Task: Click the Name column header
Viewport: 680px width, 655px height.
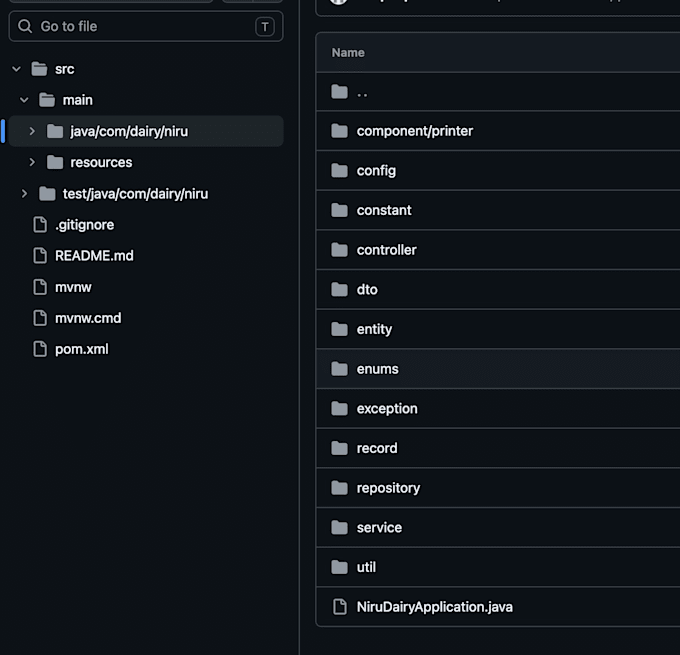Action: pyautogui.click(x=348, y=53)
